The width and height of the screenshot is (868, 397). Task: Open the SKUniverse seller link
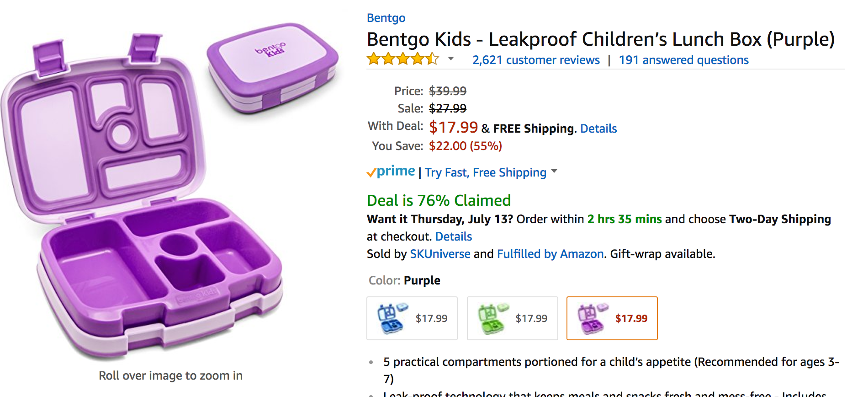click(440, 254)
